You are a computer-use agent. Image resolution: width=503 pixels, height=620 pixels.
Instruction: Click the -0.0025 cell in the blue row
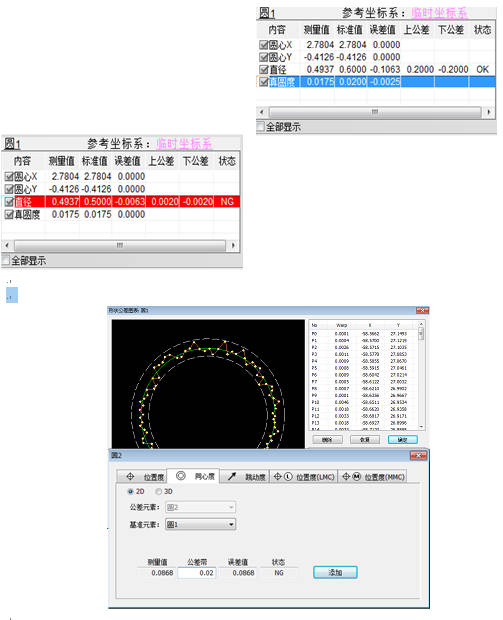tap(385, 82)
